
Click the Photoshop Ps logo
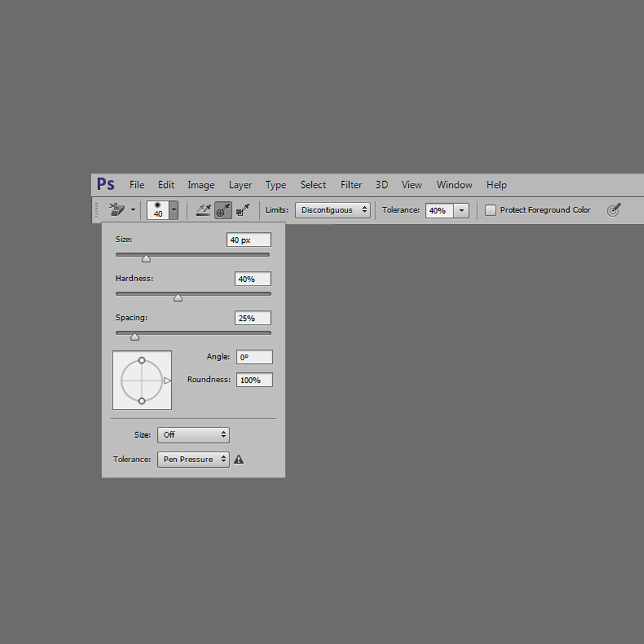[105, 184]
